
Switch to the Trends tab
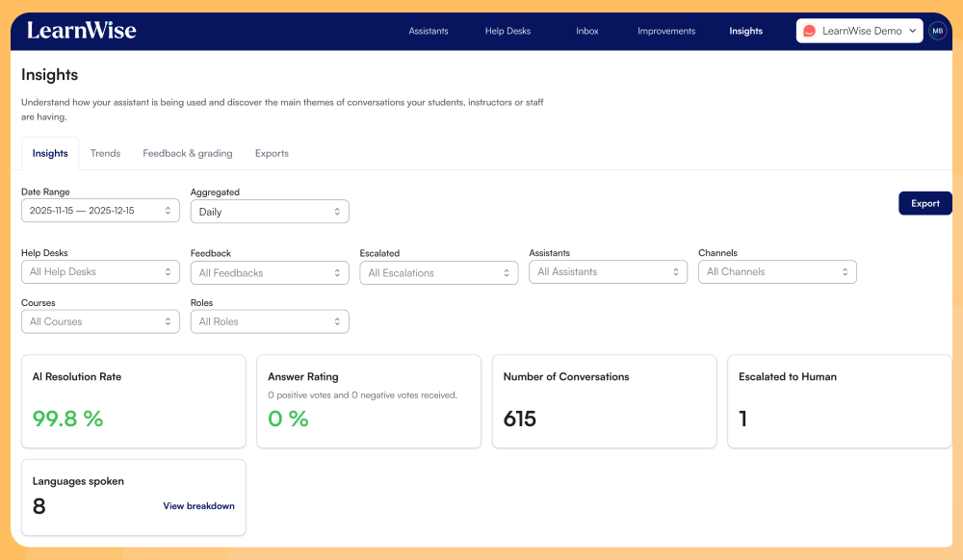(105, 153)
